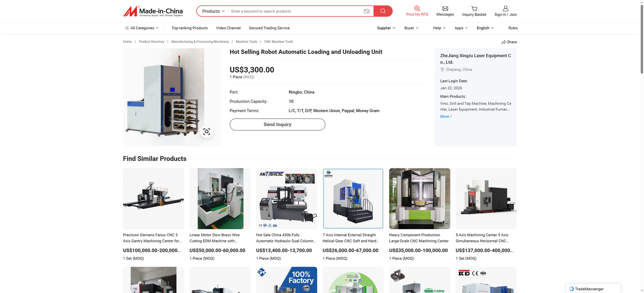This screenshot has height=293, width=644.
Task: Expand the Products search type dropdown
Action: coord(213,11)
